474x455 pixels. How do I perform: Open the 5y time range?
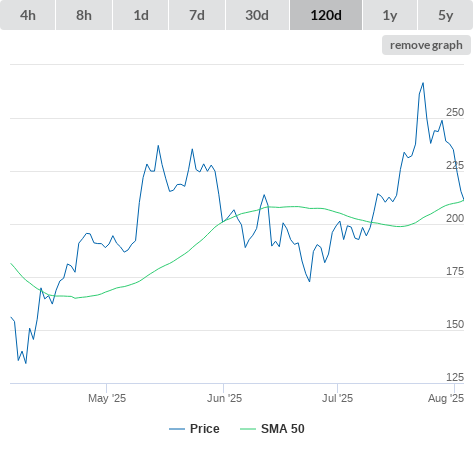445,15
